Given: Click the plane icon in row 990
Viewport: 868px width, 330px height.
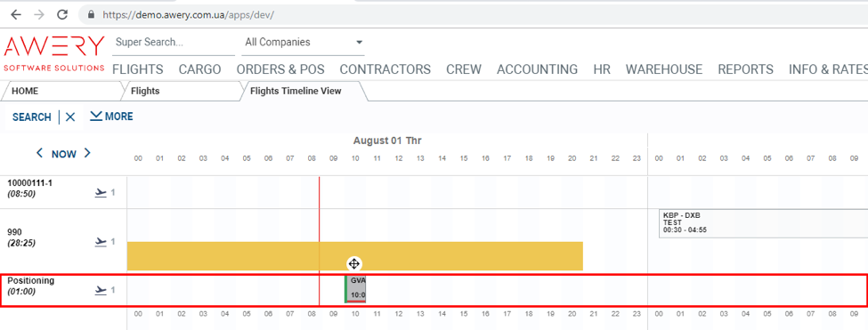Looking at the screenshot, I should [101, 242].
